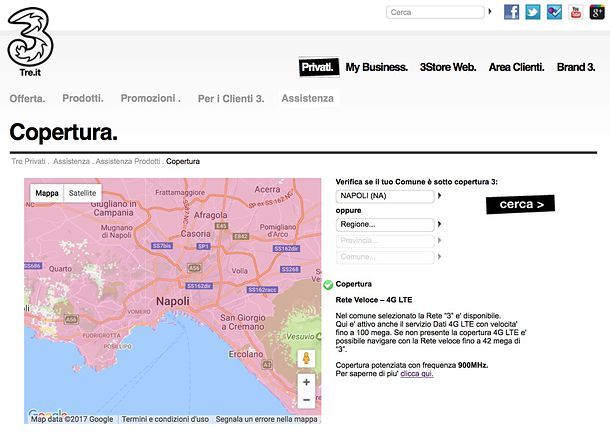Open the Prodotti menu

[83, 98]
